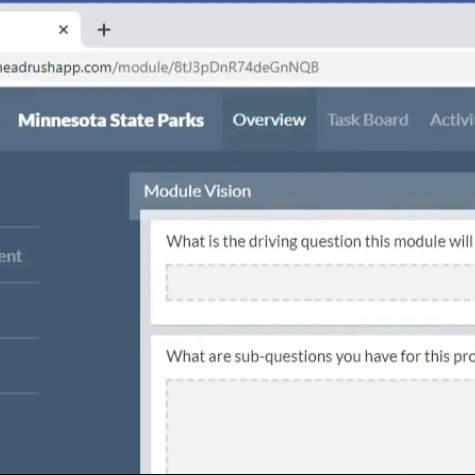Image resolution: width=475 pixels, height=475 pixels.
Task: Click the driving question answer field
Action: click(x=320, y=283)
